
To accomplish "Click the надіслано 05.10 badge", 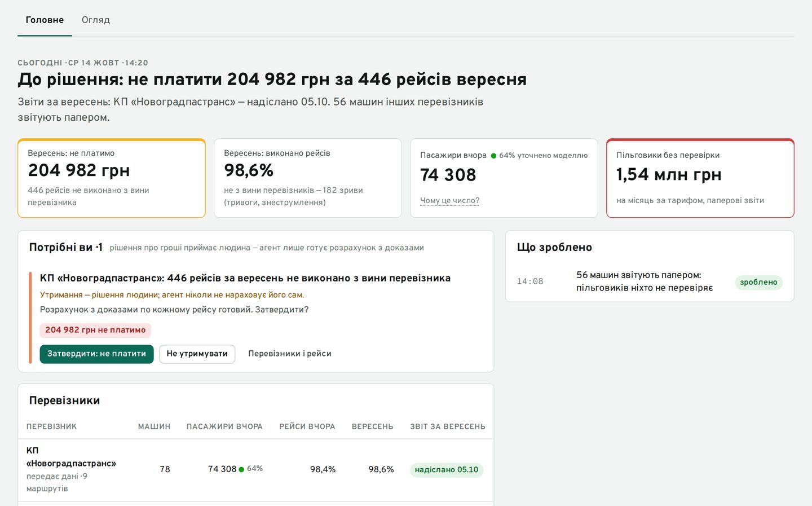I will [x=447, y=469].
